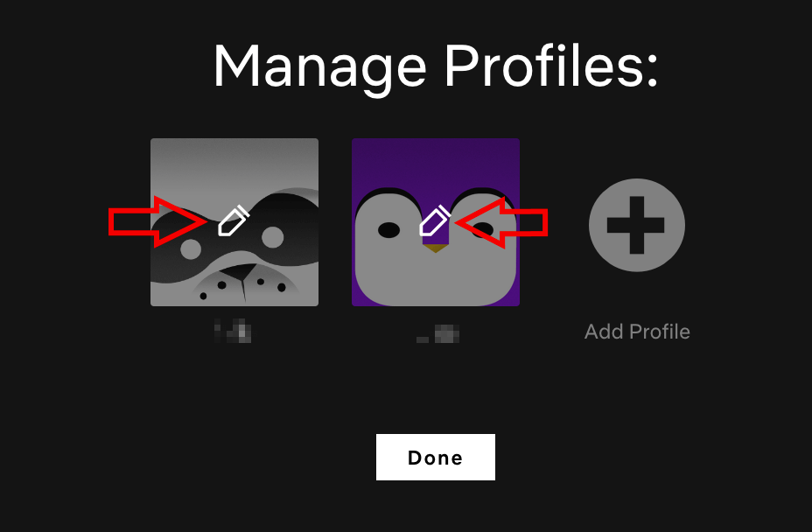812x532 pixels.
Task: Click the word 'Manage' in the title
Action: tap(320, 69)
